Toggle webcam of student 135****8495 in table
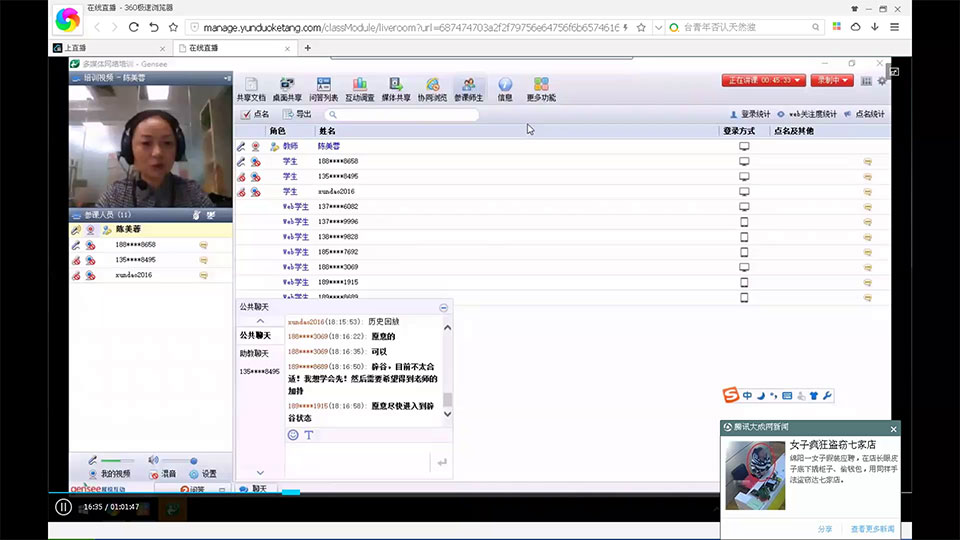The image size is (960, 540). 255,177
